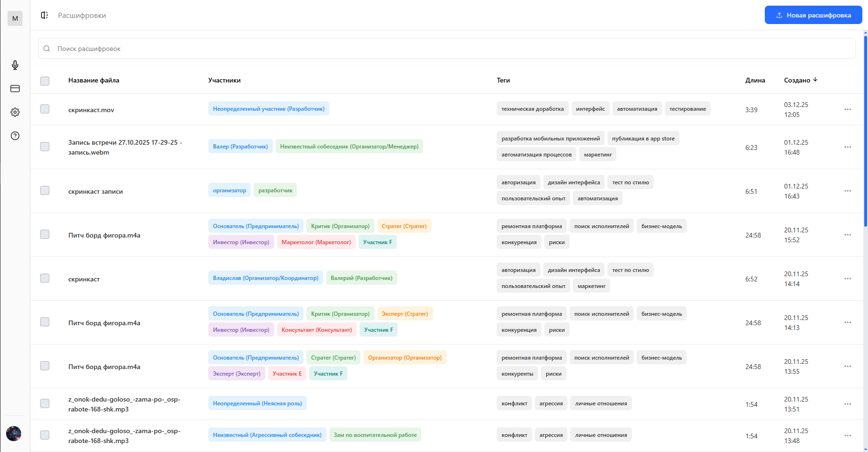Focus the Поиск расшифровок search field
Image resolution: width=868 pixels, height=452 pixels.
pos(447,49)
